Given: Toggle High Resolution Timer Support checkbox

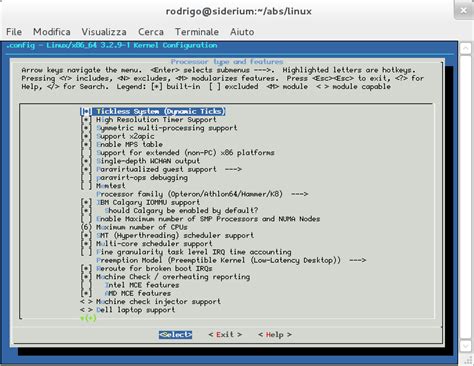Looking at the screenshot, I should 86,120.
